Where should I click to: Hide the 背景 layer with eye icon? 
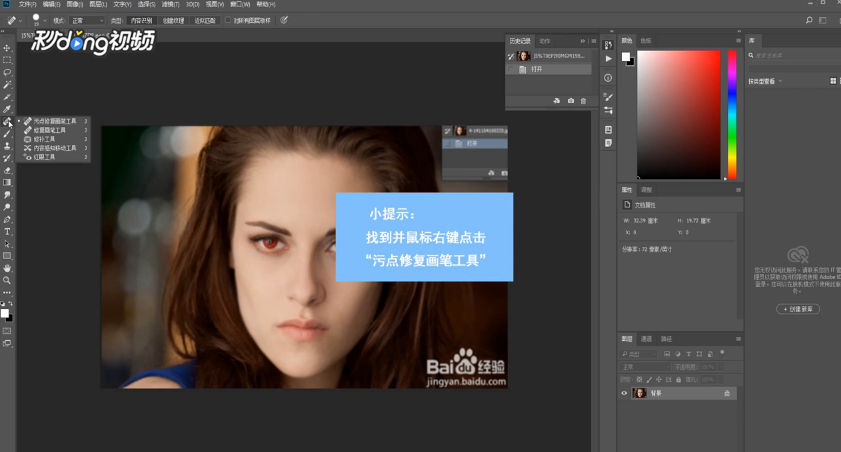624,394
